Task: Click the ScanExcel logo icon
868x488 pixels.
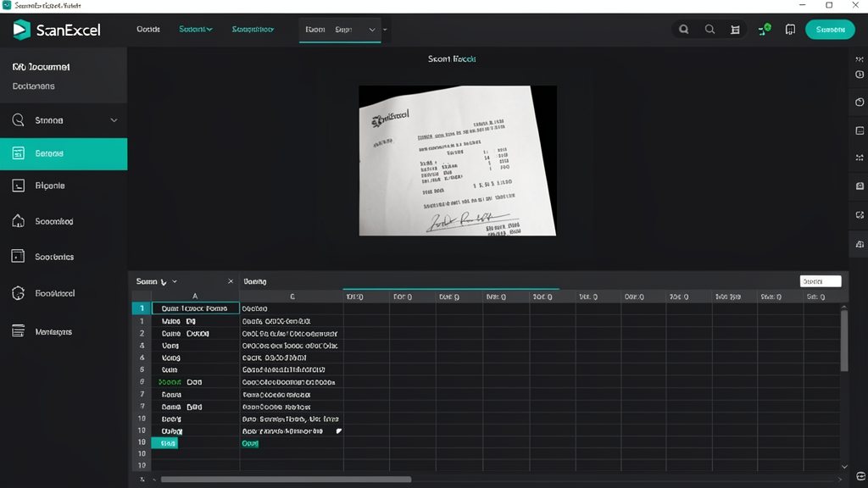Action: click(21, 30)
